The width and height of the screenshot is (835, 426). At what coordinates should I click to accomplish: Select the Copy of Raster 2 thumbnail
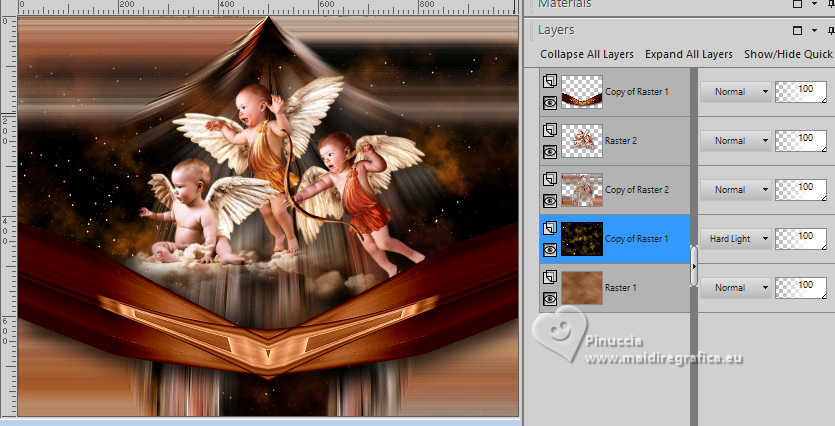tap(582, 190)
